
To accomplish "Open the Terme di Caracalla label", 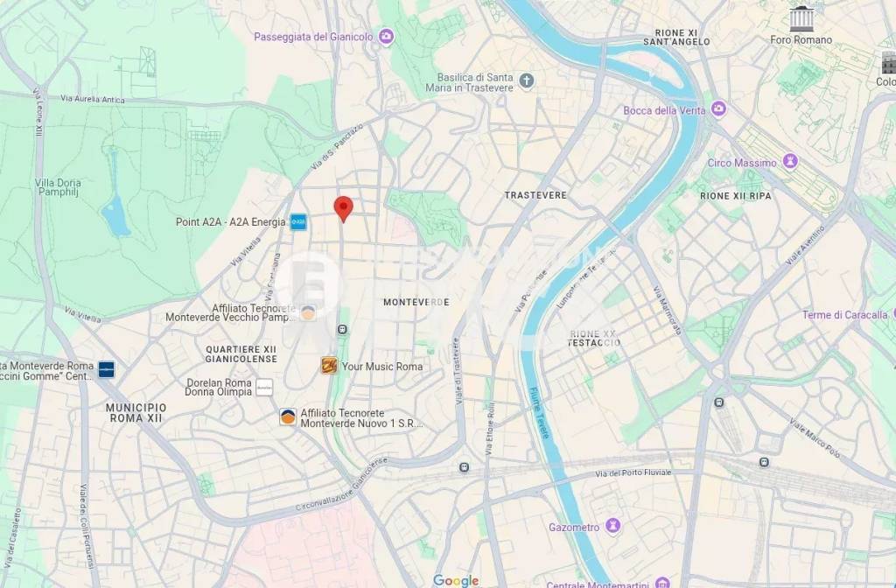I will click(x=844, y=315).
